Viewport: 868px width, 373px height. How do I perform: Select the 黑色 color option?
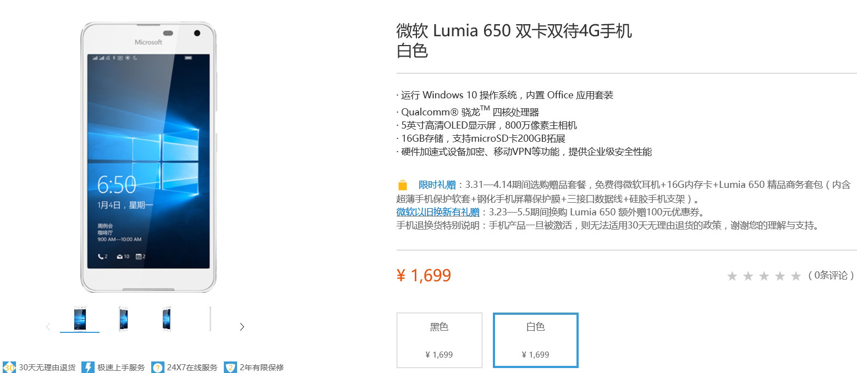coord(439,340)
